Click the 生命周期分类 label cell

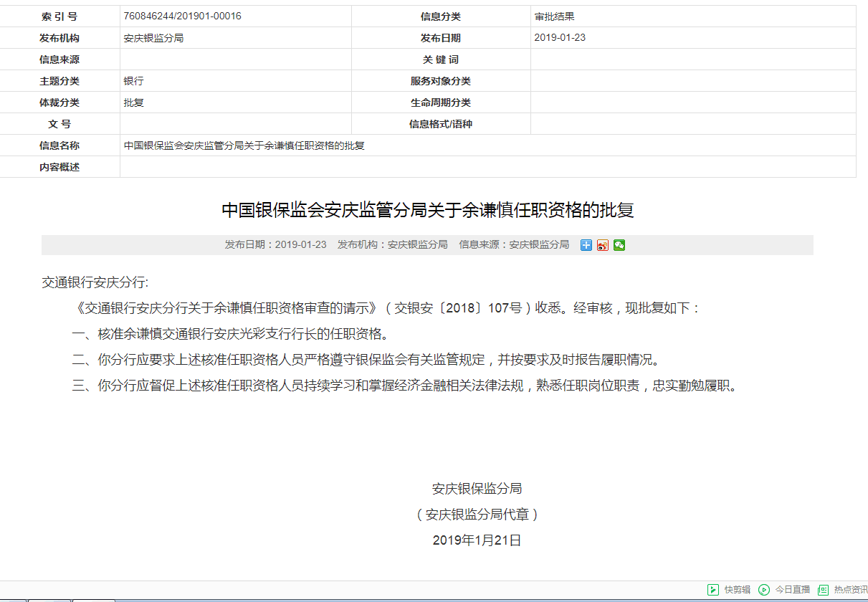tap(441, 102)
